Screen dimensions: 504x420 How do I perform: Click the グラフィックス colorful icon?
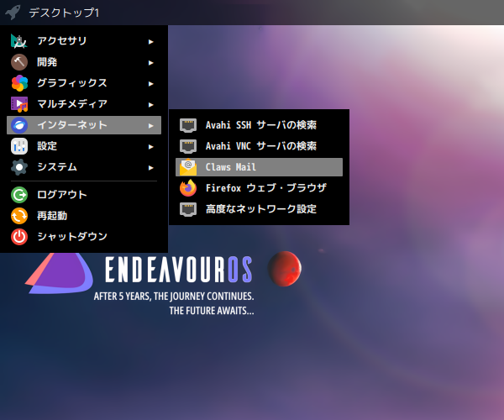19,83
